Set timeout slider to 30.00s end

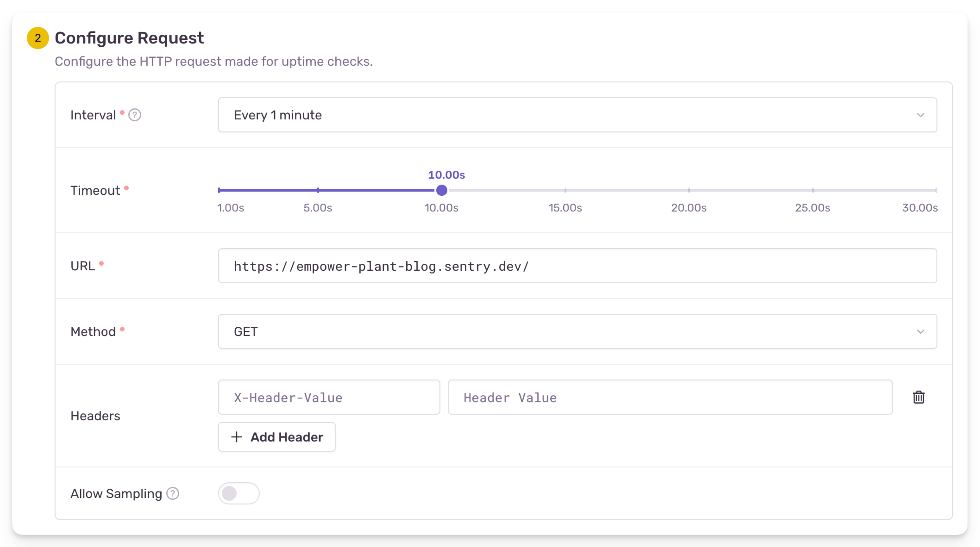click(x=936, y=190)
